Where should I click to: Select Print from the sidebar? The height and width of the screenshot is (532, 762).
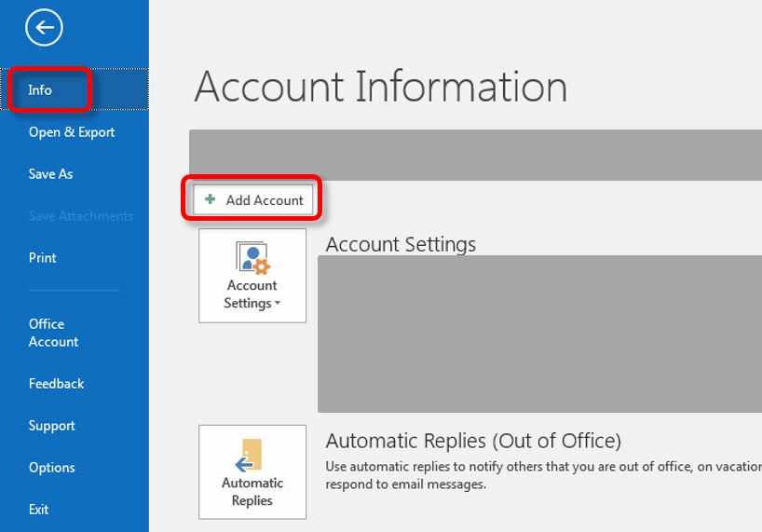coord(42,257)
